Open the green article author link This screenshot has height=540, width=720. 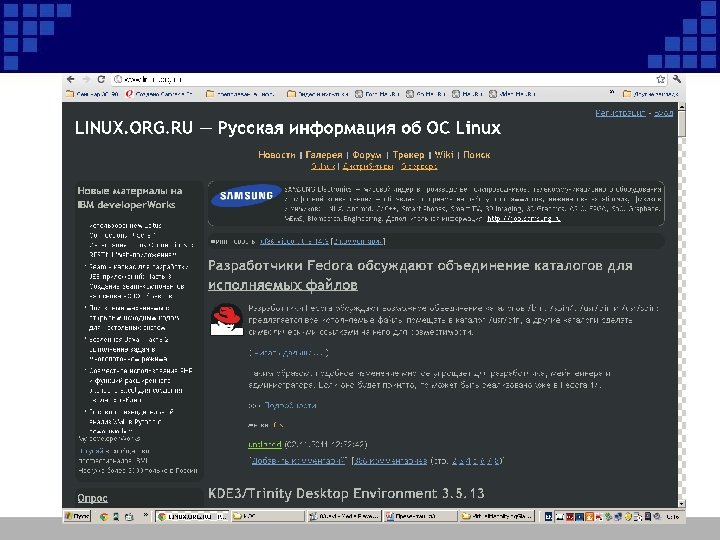click(x=264, y=444)
